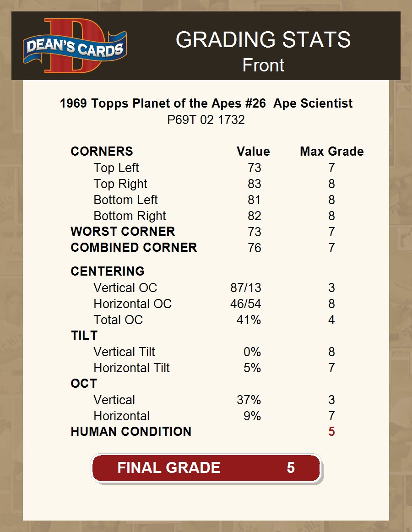Viewport: 412px width, 532px height.
Task: Click the Value column header
Action: click(253, 152)
